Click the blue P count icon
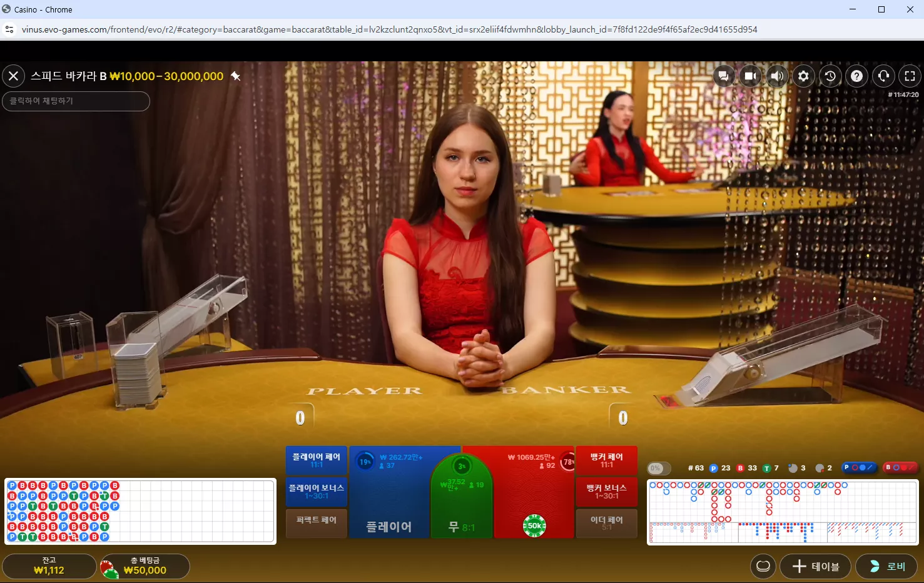Viewport: 924px width, 583px height. point(714,468)
